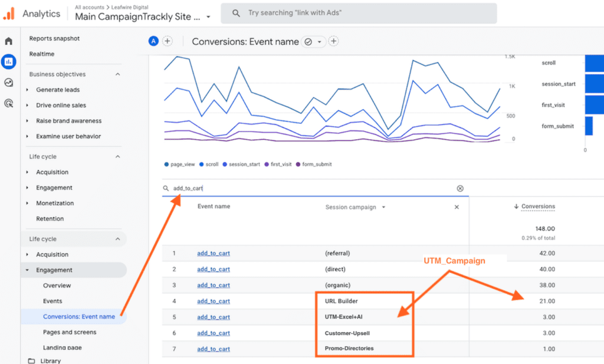604x364 pixels.
Task: Click the add comparison plus icon
Action: coord(168,41)
